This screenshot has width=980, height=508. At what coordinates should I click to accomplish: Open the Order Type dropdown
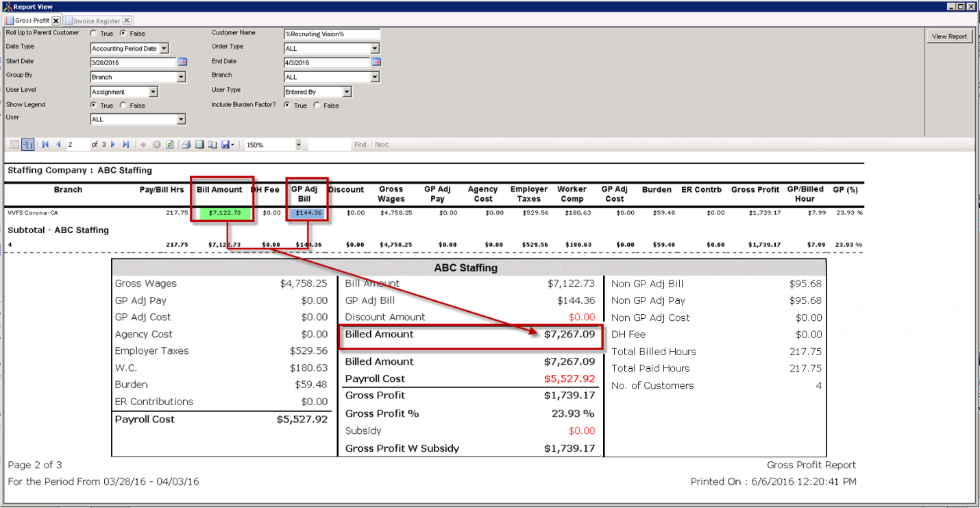click(375, 49)
